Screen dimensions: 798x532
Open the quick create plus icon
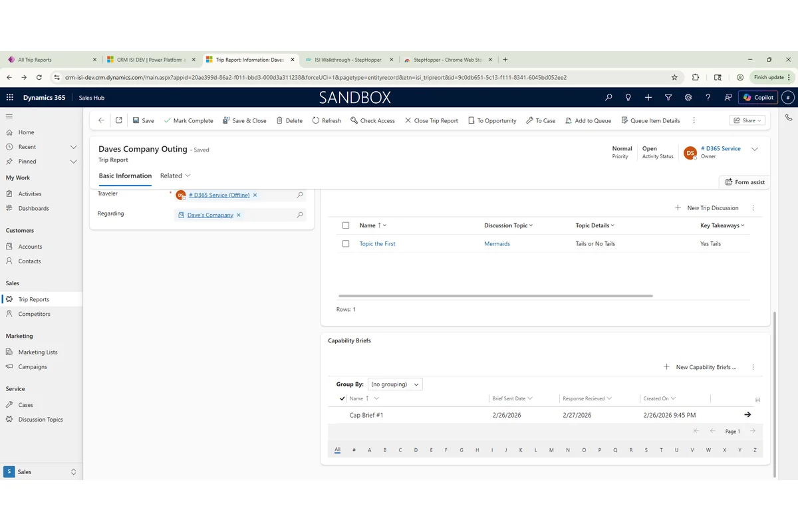coord(648,97)
